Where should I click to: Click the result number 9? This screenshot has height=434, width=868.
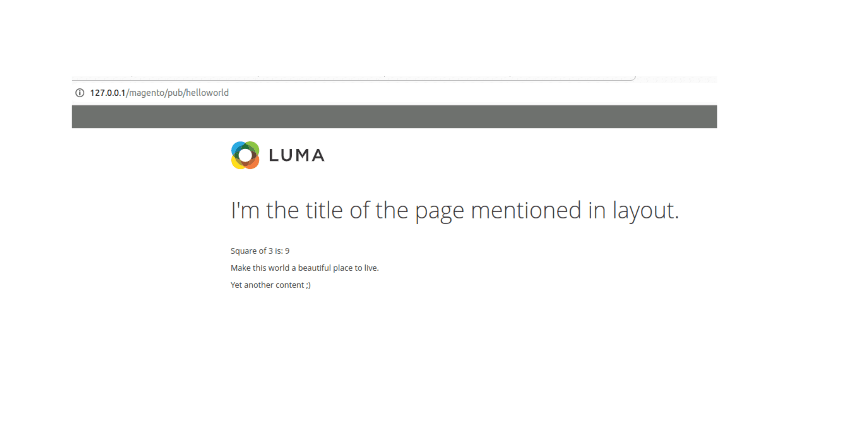point(287,251)
